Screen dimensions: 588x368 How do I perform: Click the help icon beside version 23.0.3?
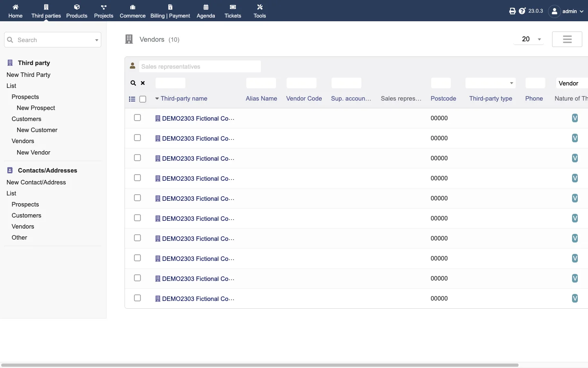(x=522, y=11)
